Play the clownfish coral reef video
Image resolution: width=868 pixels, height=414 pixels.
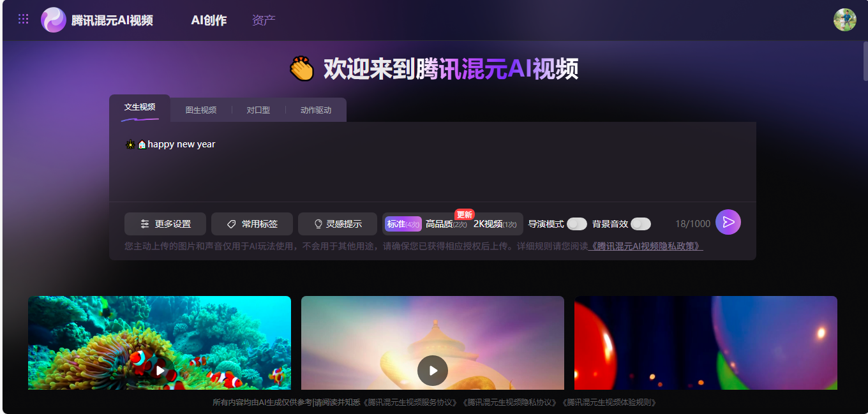(160, 370)
